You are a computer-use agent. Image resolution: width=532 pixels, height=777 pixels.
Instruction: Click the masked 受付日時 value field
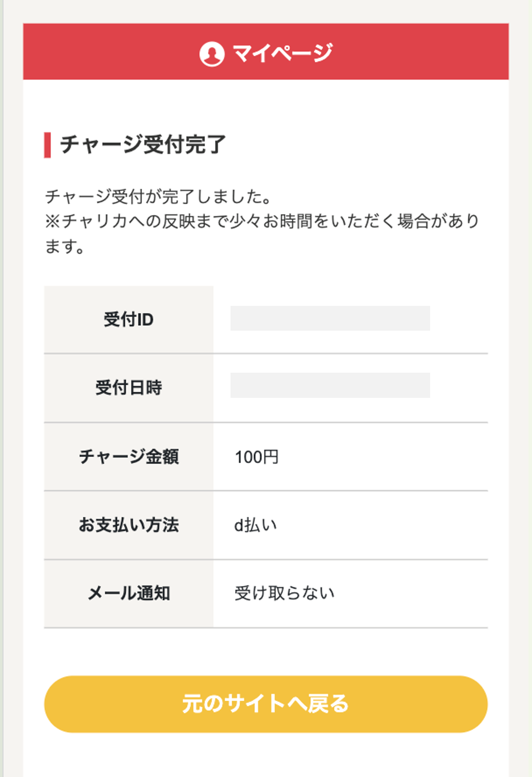pyautogui.click(x=330, y=385)
